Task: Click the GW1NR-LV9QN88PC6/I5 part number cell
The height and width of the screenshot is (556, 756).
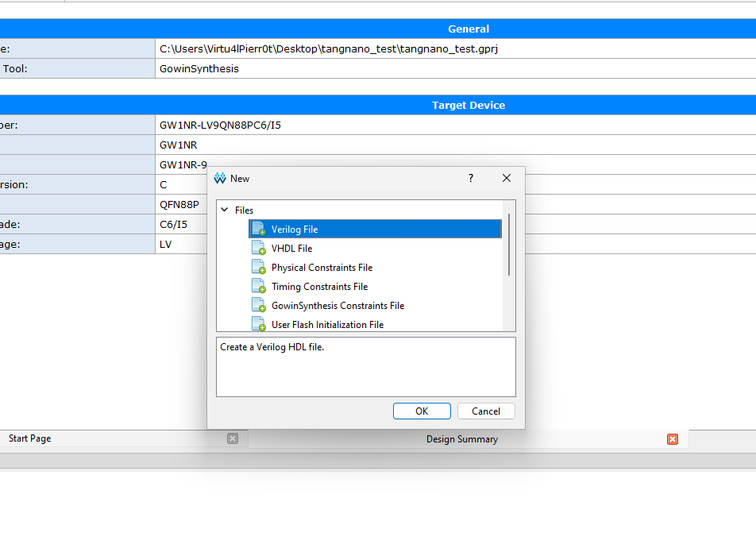Action: tap(456, 125)
